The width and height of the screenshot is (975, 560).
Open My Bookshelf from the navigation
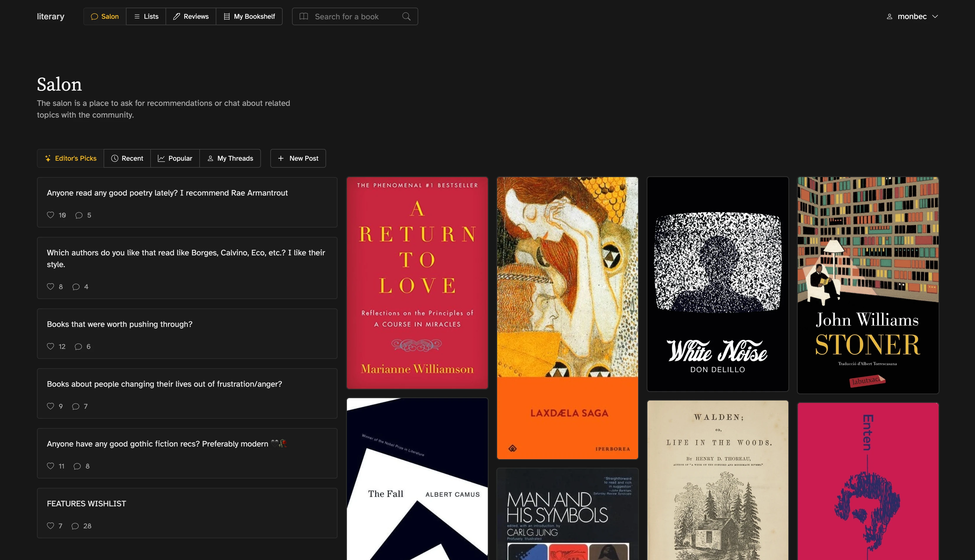(249, 16)
